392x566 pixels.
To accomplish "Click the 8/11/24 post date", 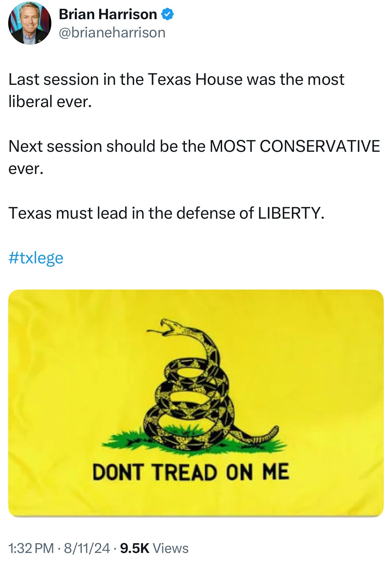I will click(x=87, y=548).
